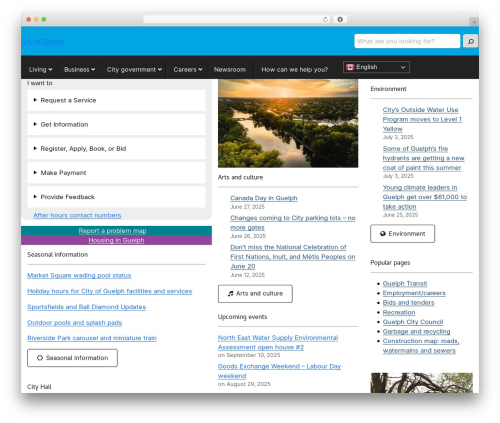Screen dimensions: 500x423
Task: Open the English language dropdown
Action: (376, 67)
